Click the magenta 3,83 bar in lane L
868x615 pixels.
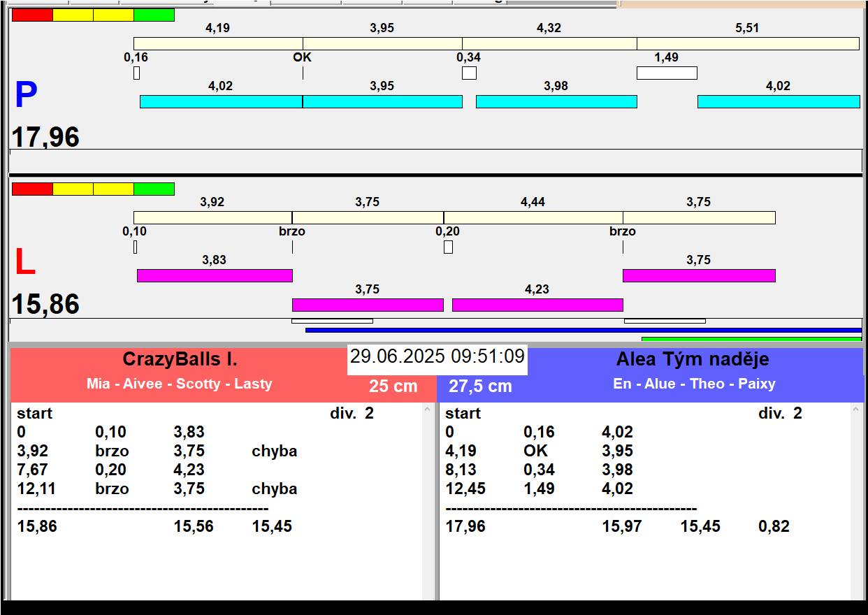215,275
